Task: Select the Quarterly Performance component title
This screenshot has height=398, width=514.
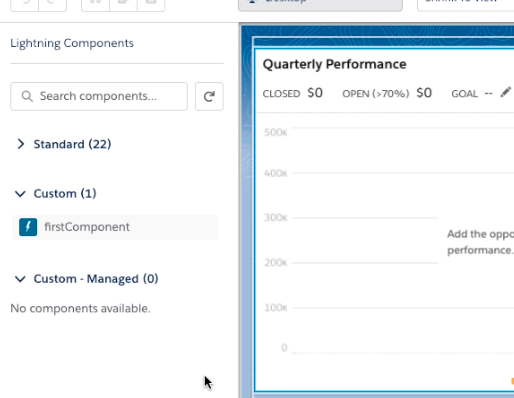Action: [335, 64]
